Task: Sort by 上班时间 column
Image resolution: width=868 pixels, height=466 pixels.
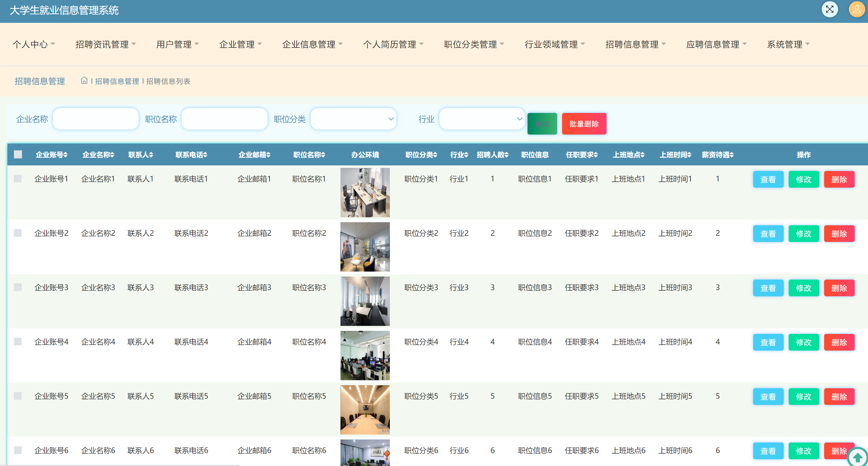Action: pos(675,155)
